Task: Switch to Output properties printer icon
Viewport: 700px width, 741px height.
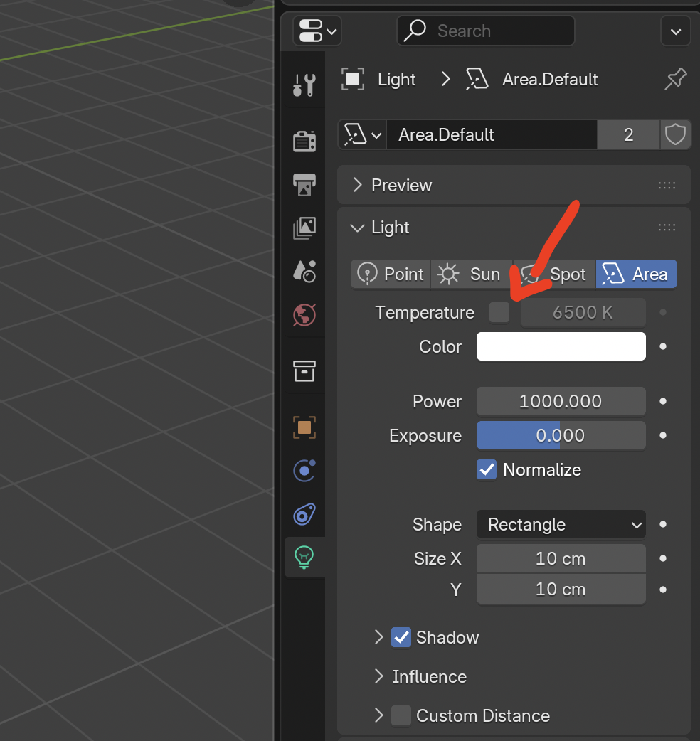Action: click(304, 184)
